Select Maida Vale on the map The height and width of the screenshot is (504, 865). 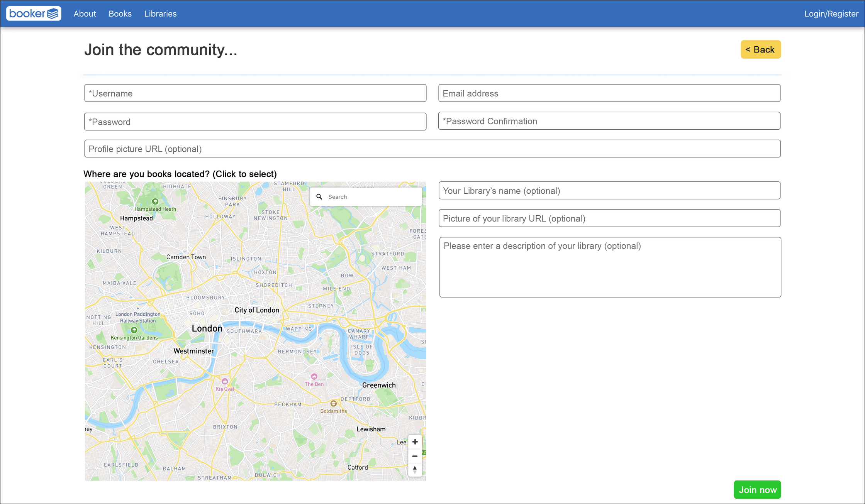(x=119, y=283)
